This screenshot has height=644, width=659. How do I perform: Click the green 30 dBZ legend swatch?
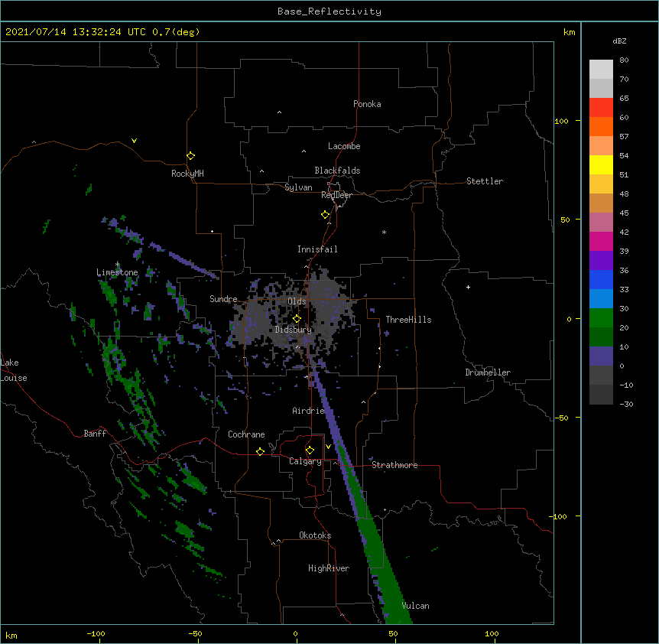(x=601, y=318)
